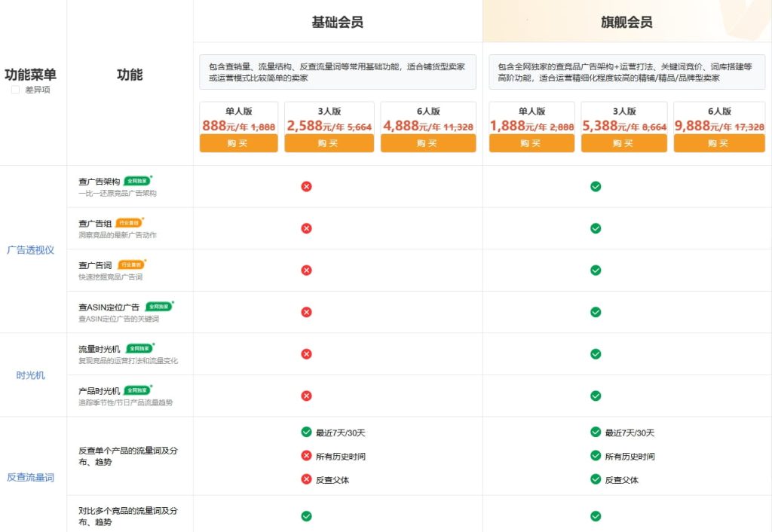Click the green check for 查广告架构 under 旗舰会员
Image resolution: width=772 pixels, height=532 pixels.
pos(595,186)
